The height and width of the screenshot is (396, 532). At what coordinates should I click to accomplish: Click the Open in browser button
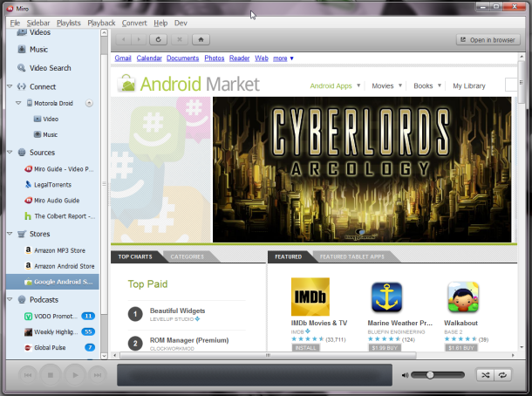click(488, 39)
